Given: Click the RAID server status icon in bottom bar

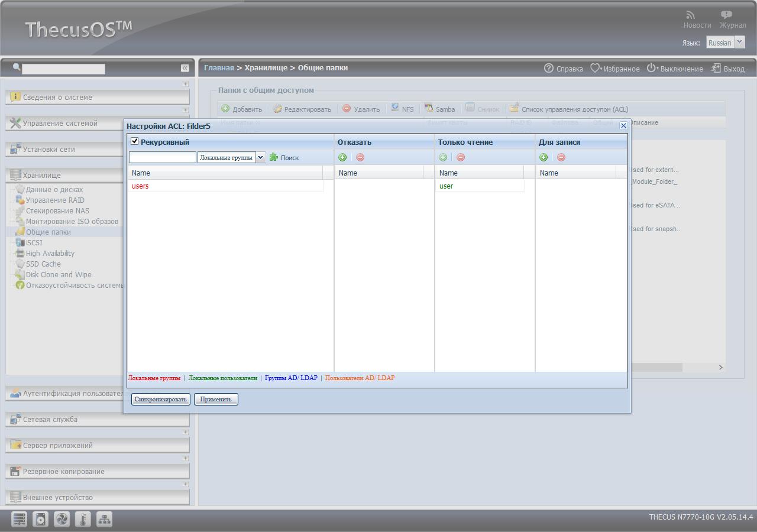Looking at the screenshot, I should 20,520.
